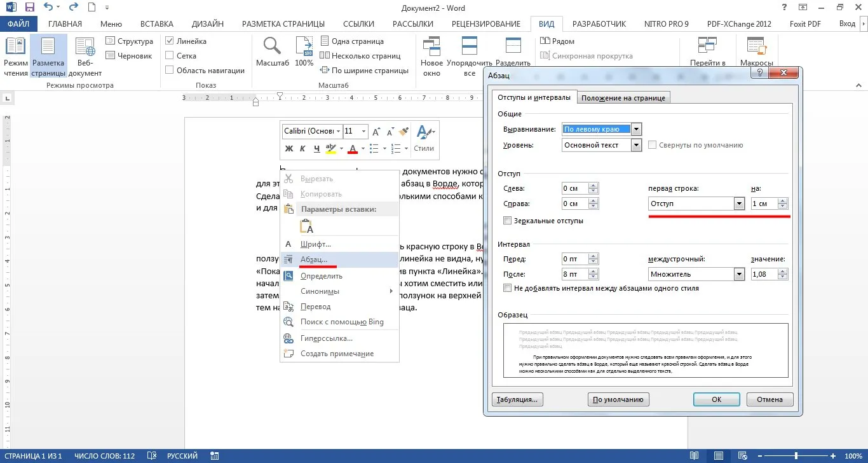This screenshot has width=868, height=463.
Task: Click Перейти в другое окно button
Action: click(708, 52)
